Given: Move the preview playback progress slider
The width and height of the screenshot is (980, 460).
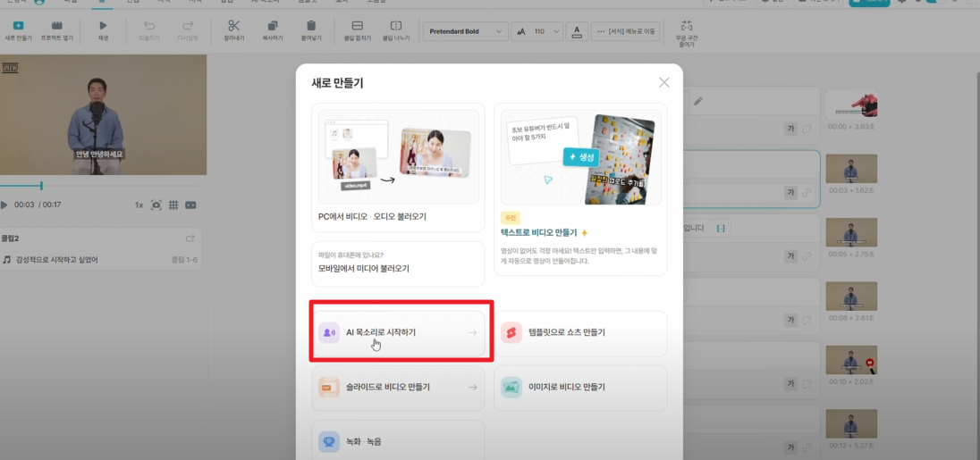Looking at the screenshot, I should coord(41,186).
